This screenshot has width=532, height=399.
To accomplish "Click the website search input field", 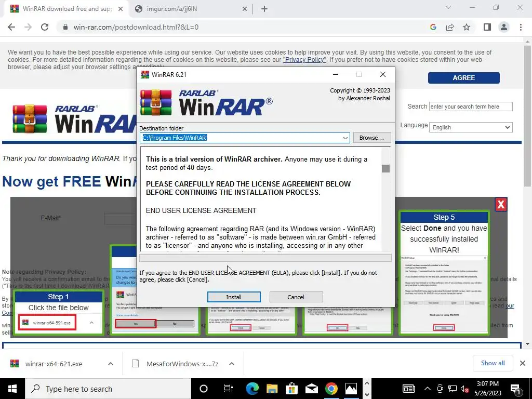I will click(x=471, y=107).
